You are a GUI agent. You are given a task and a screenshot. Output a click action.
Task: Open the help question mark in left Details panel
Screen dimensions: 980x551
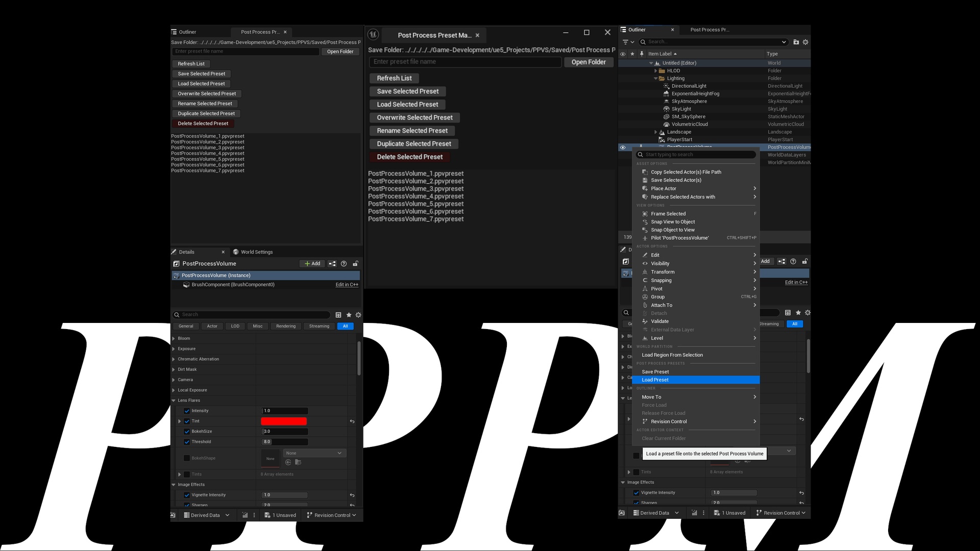(344, 264)
